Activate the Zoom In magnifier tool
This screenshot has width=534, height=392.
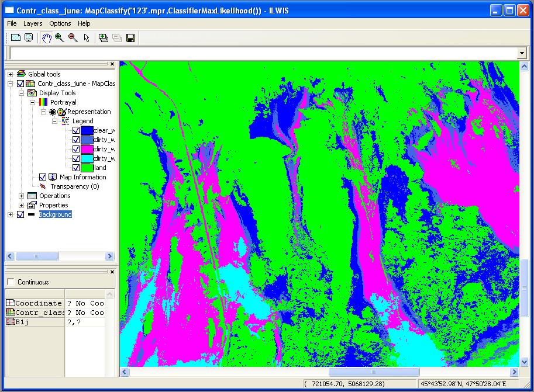pos(60,38)
